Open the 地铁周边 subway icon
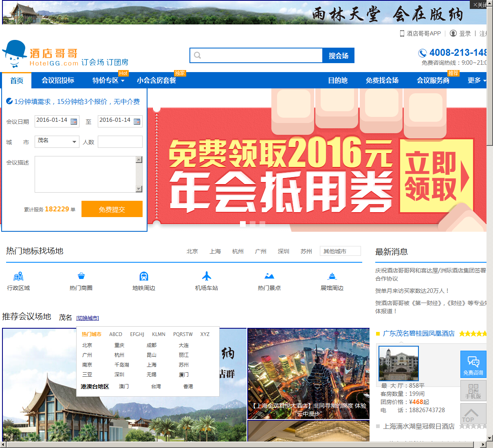Viewport: 493px width, 448px height. (144, 277)
